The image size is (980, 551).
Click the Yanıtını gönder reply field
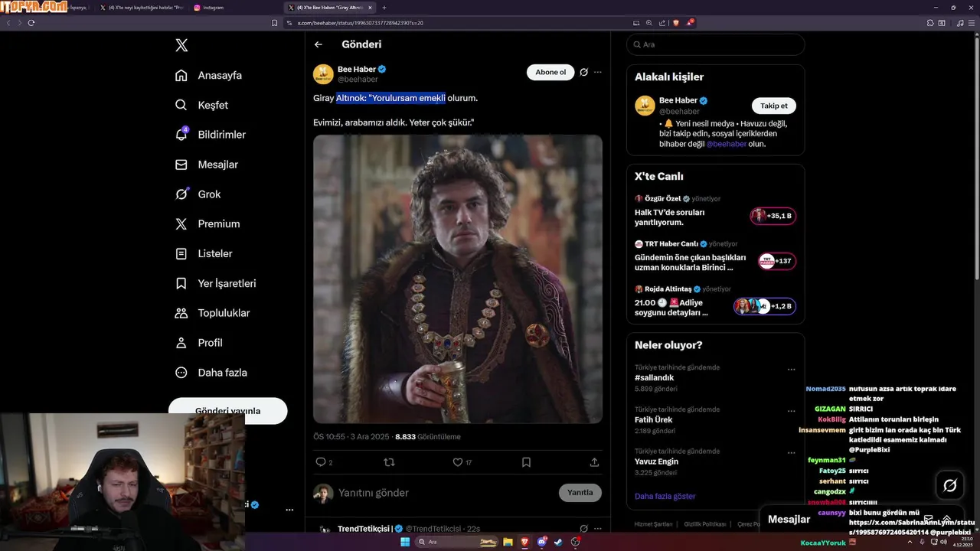tap(444, 493)
